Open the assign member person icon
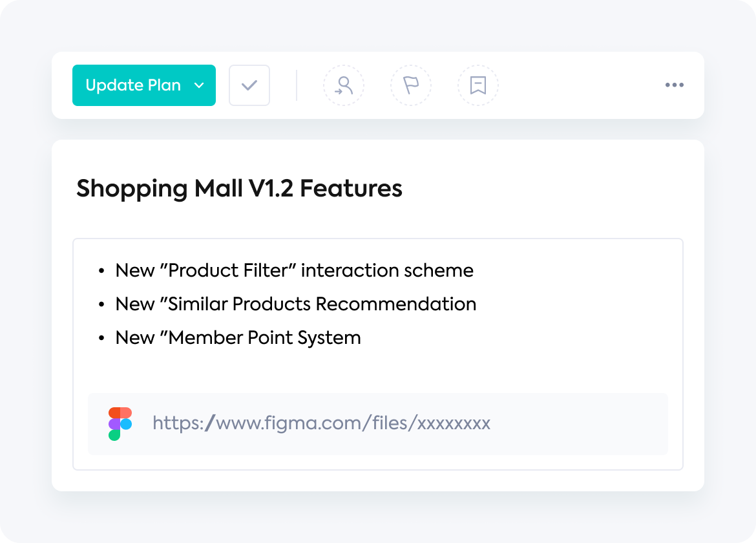 point(344,85)
